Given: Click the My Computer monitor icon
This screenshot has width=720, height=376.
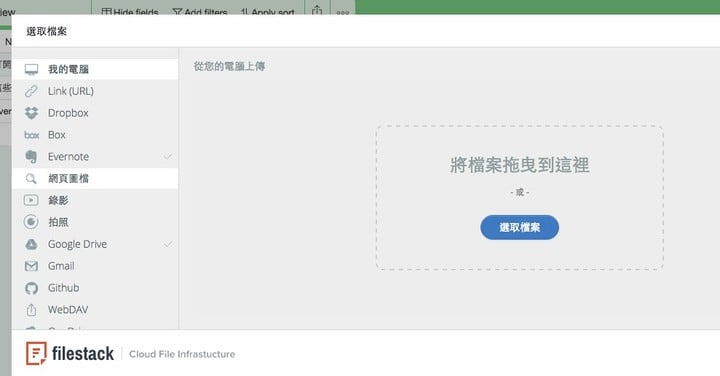Looking at the screenshot, I should click(x=31, y=69).
